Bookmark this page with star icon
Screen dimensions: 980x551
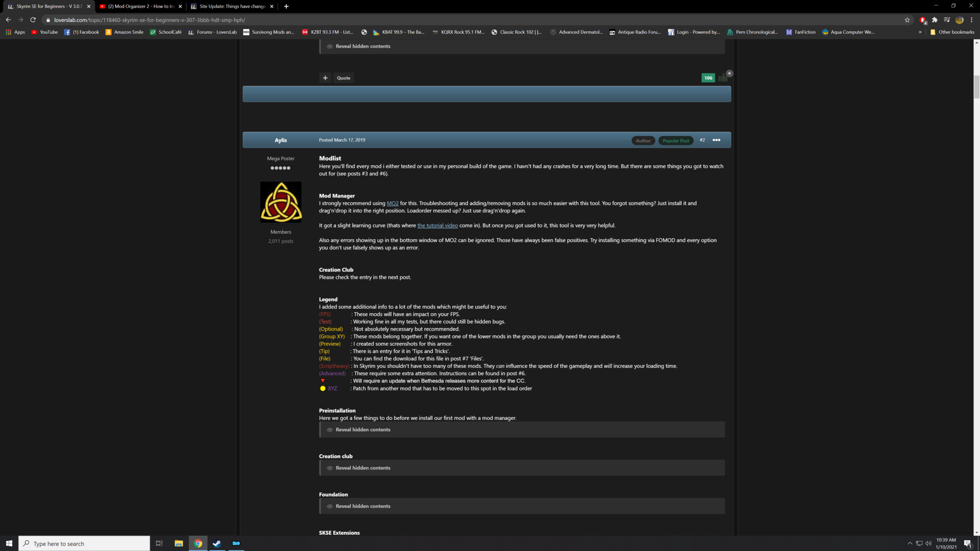[907, 20]
